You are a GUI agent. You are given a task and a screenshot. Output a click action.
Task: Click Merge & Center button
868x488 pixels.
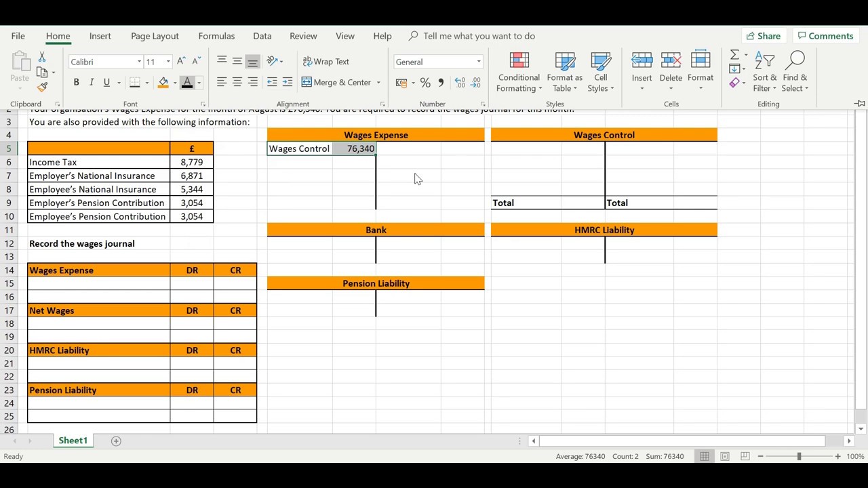[336, 83]
